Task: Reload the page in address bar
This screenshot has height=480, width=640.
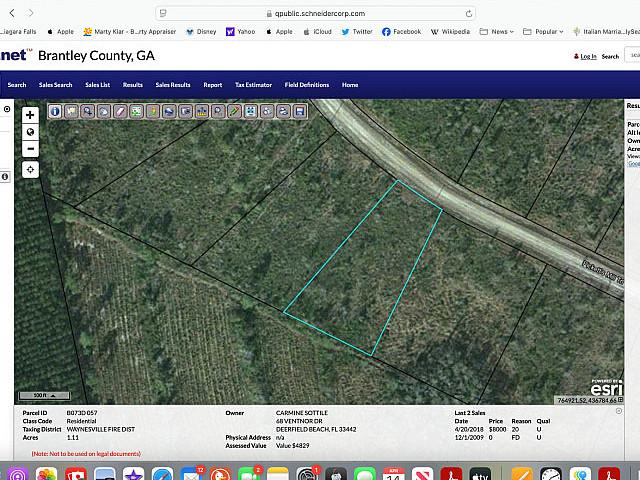Action: [x=469, y=13]
